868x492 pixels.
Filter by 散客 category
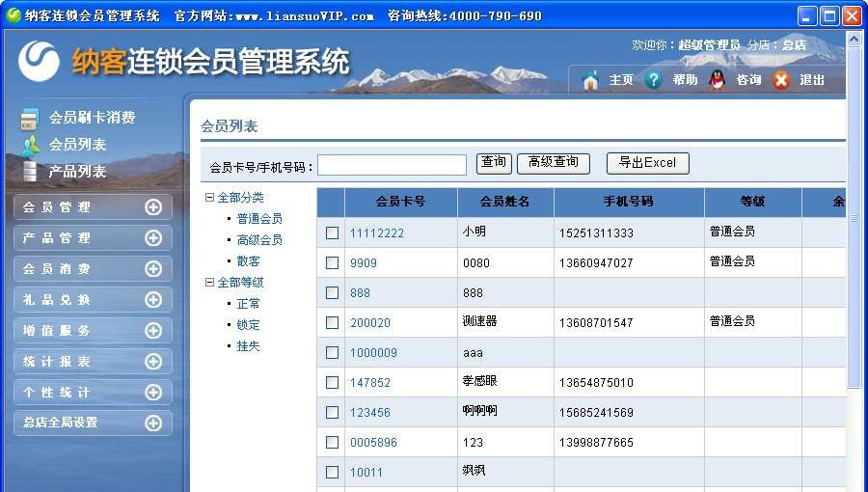[x=248, y=261]
